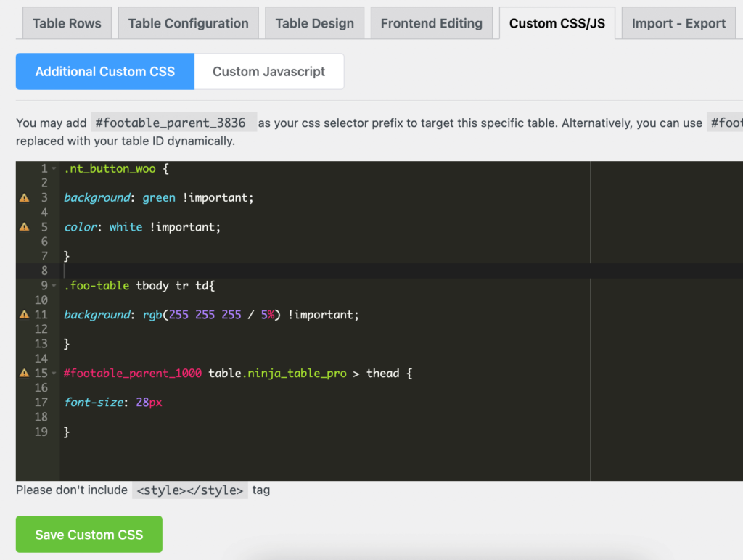Collapse the code block at line 9
This screenshot has height=560, width=743.
[x=54, y=286]
